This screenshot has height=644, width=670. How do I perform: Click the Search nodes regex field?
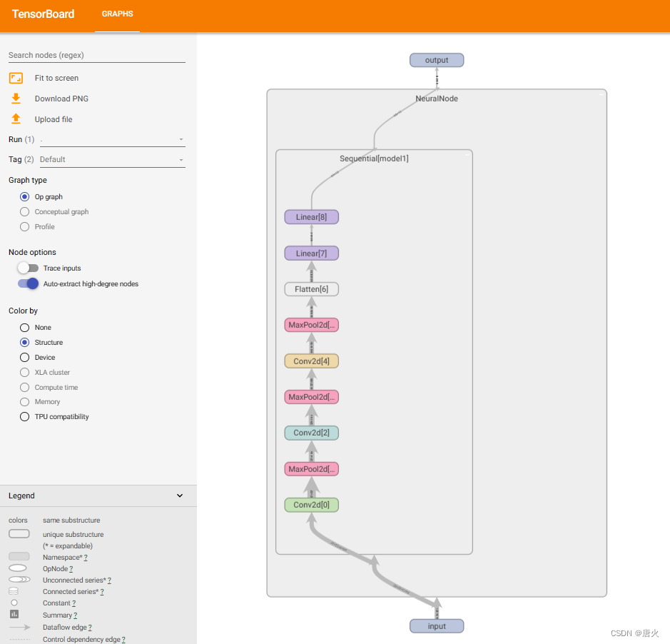[97, 55]
